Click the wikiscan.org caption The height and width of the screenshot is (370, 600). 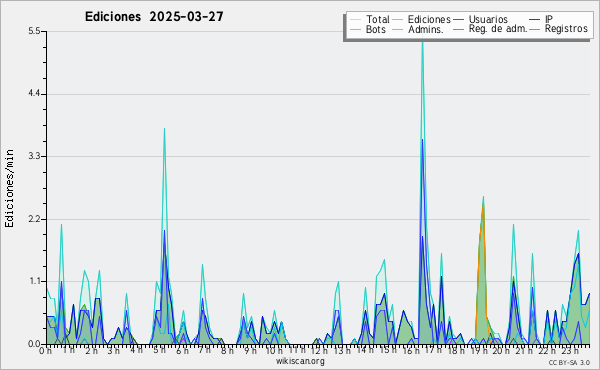click(300, 361)
